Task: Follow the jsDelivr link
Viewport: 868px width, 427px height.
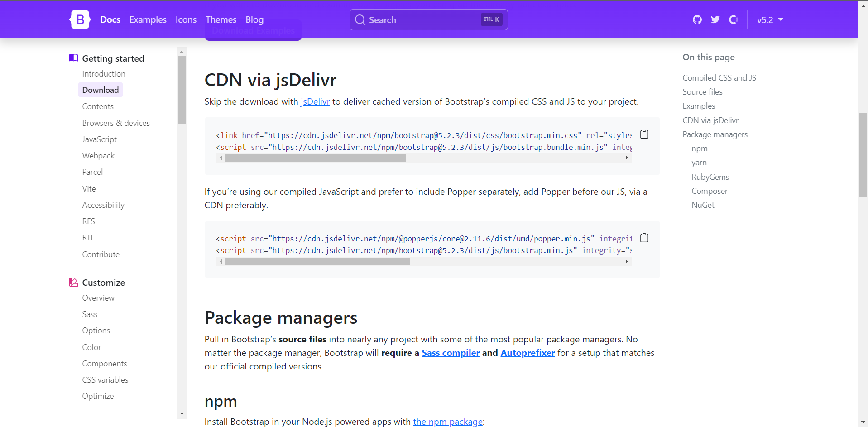Action: click(315, 102)
